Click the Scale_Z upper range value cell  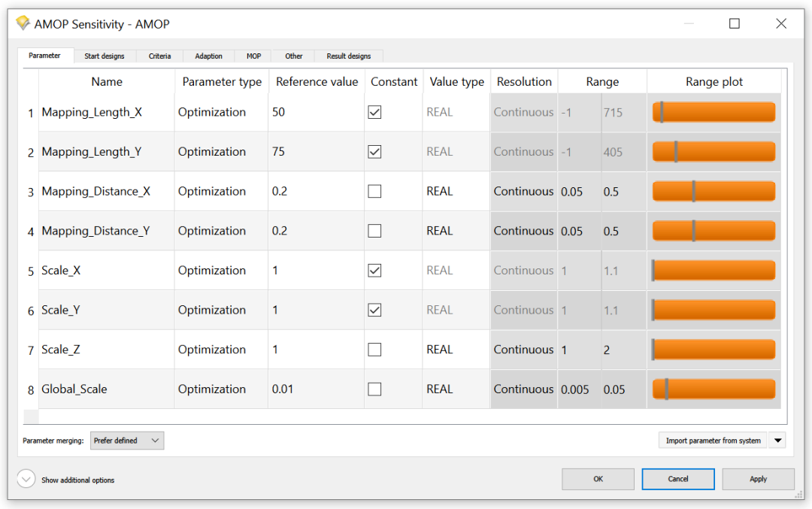[623, 350]
